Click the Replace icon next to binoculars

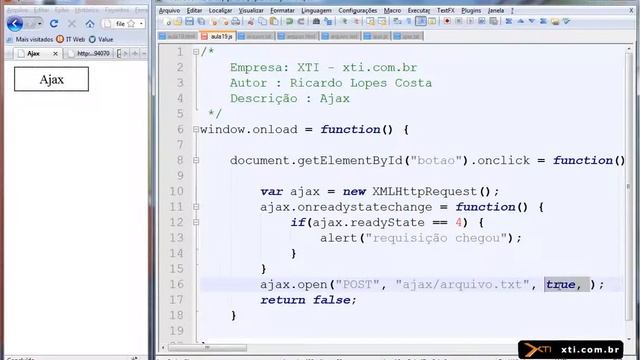point(328,21)
